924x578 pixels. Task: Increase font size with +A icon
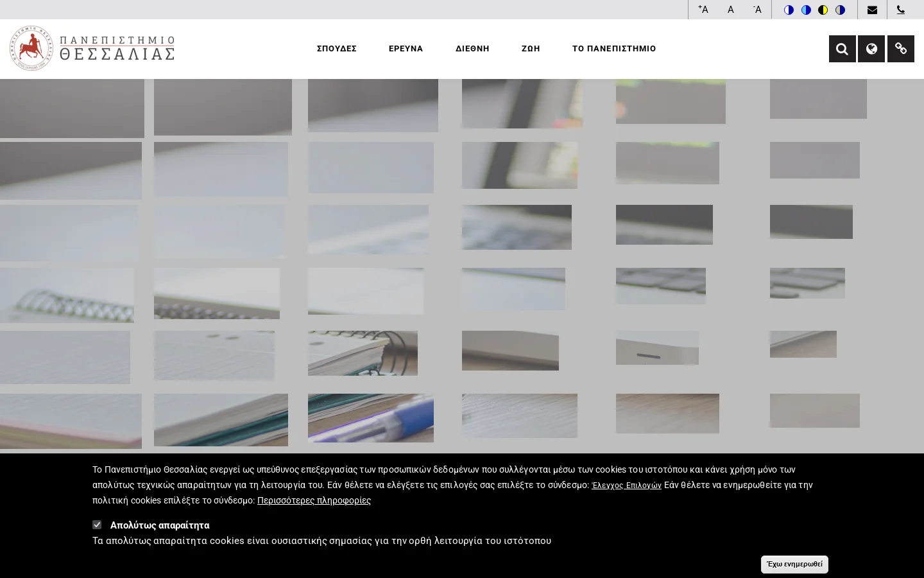click(703, 10)
